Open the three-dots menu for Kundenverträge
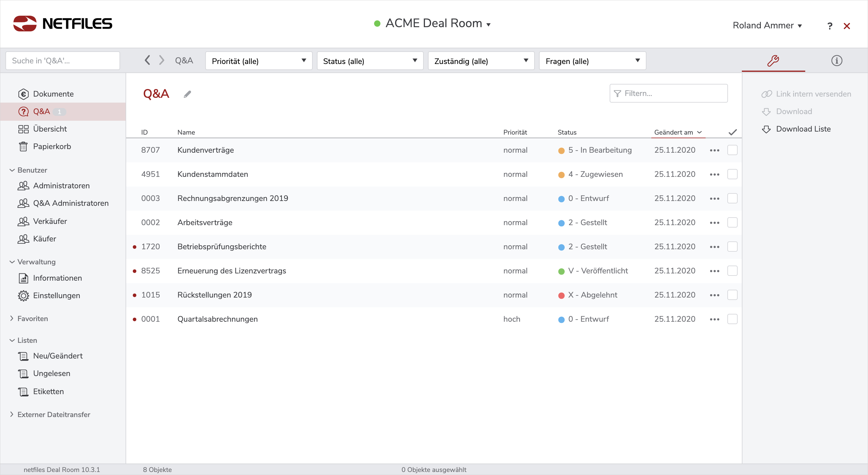The image size is (868, 475). (714, 150)
